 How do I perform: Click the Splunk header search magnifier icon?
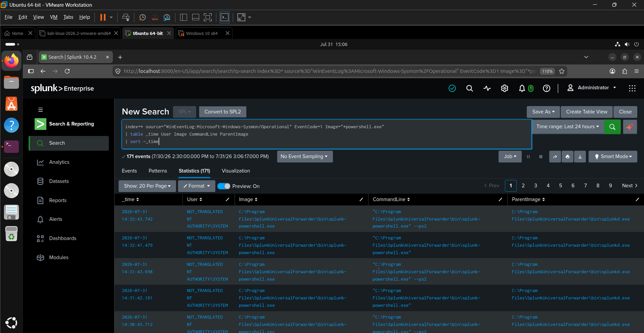(470, 88)
